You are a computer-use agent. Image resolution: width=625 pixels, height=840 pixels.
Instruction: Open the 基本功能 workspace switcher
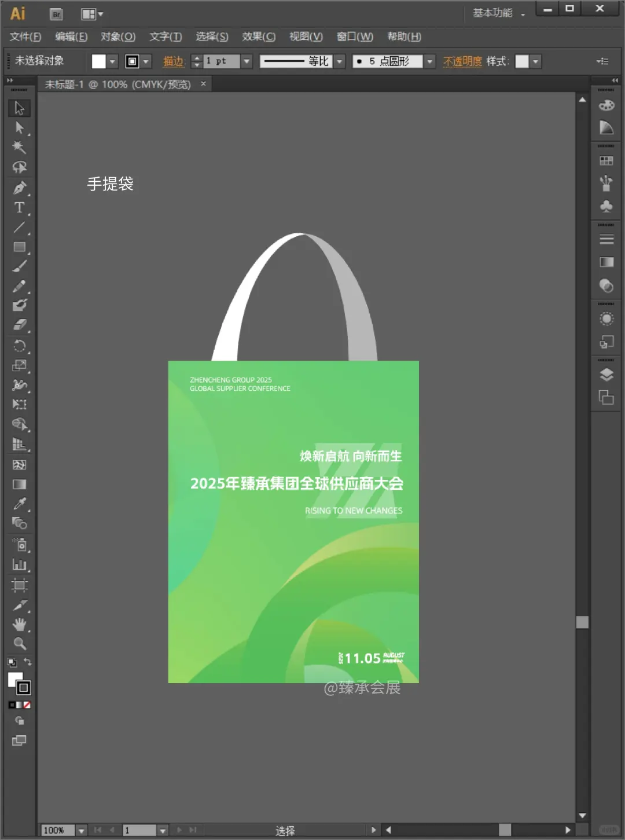tap(499, 13)
